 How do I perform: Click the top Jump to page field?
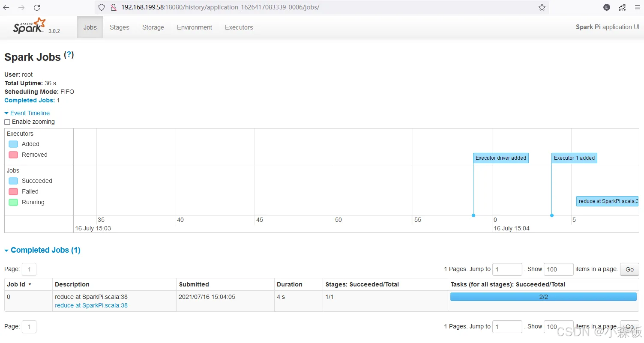pyautogui.click(x=507, y=269)
